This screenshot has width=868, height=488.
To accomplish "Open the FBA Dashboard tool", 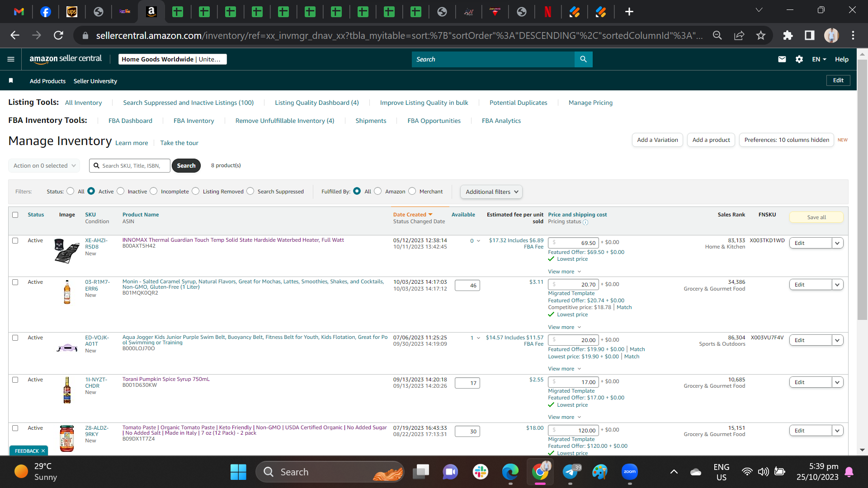I will click(x=130, y=121).
